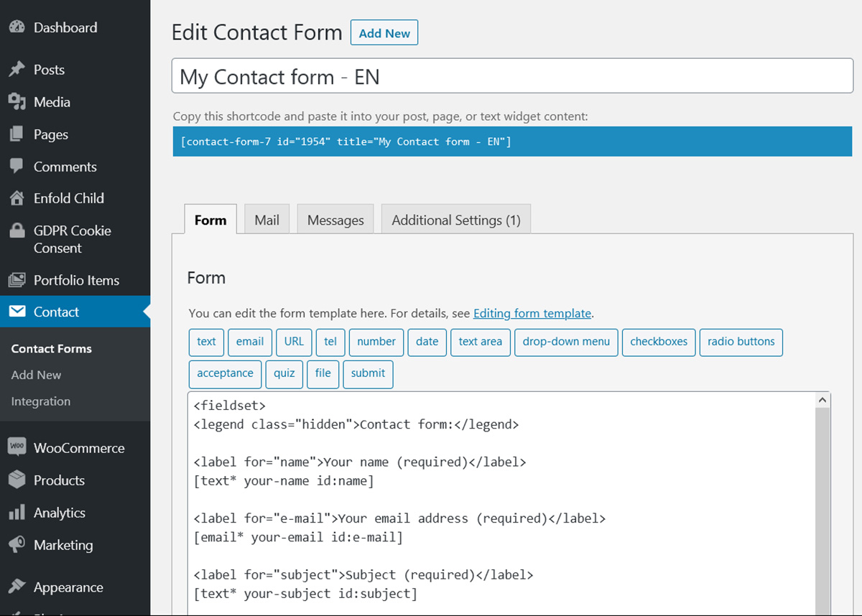The image size is (862, 616).
Task: Insert an acceptance tag
Action: (x=225, y=373)
